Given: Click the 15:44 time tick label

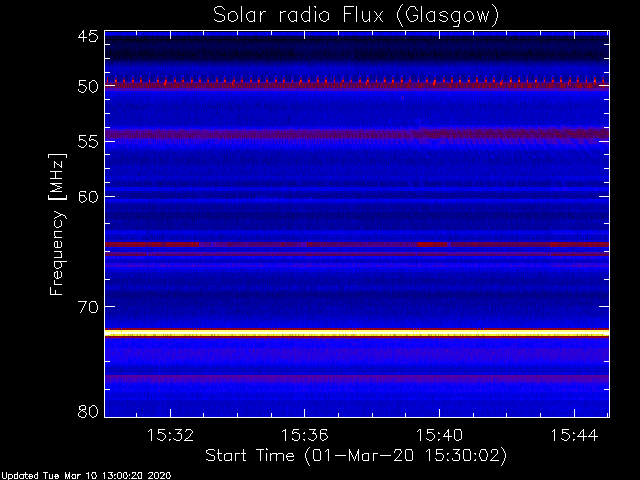Looking at the screenshot, I should [x=574, y=435].
